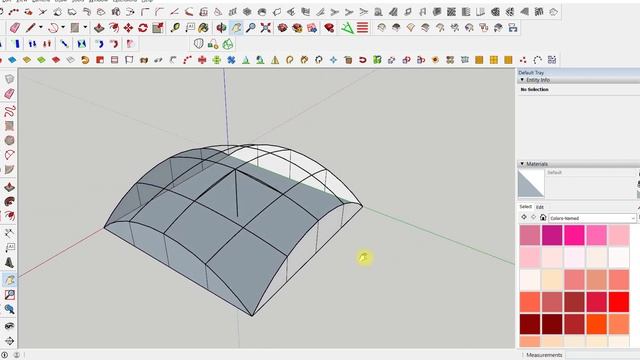This screenshot has height=360, width=640.
Task: Collapse the Materials panel
Action: (x=522, y=164)
